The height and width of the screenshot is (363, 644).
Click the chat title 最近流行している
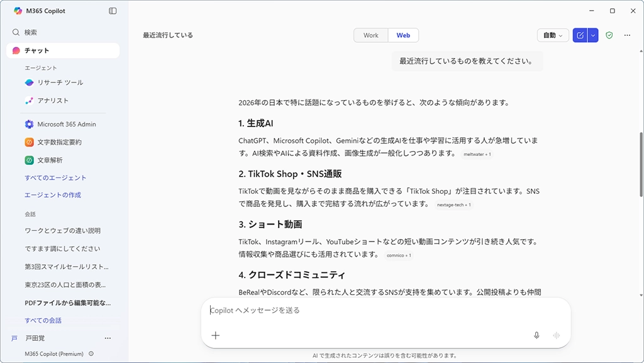(168, 35)
